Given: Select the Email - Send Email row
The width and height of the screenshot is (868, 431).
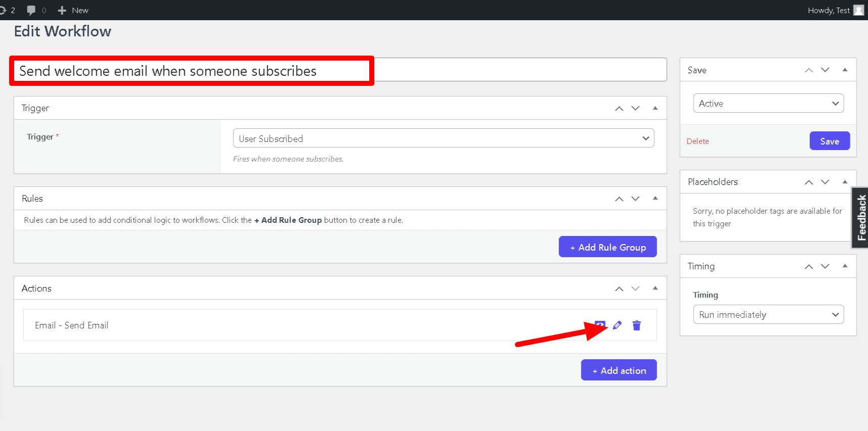Looking at the screenshot, I should (x=340, y=325).
